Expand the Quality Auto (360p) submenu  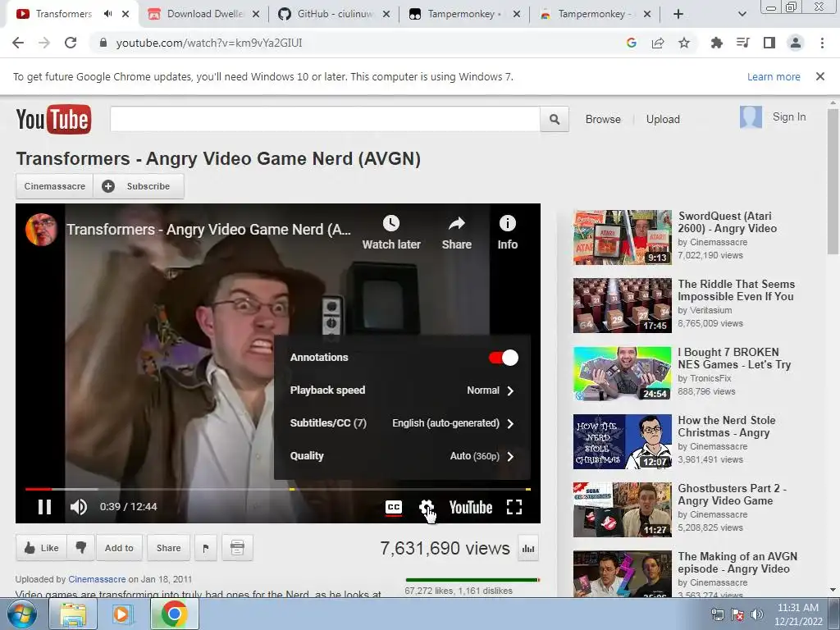402,456
